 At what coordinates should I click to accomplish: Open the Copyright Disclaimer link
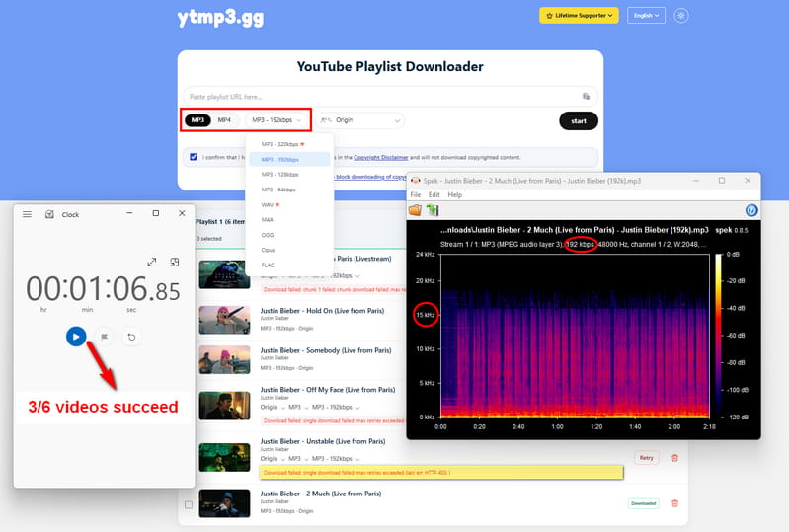coord(380,157)
